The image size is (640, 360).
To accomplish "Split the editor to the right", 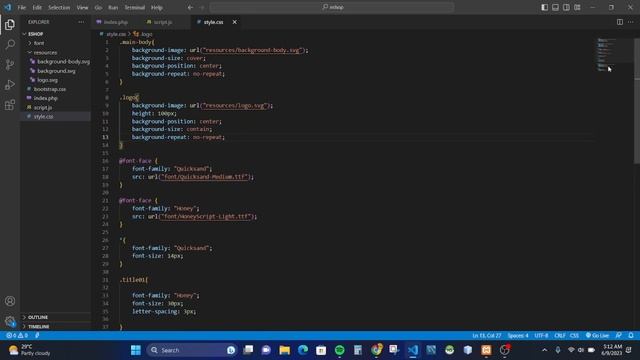I will [620, 22].
